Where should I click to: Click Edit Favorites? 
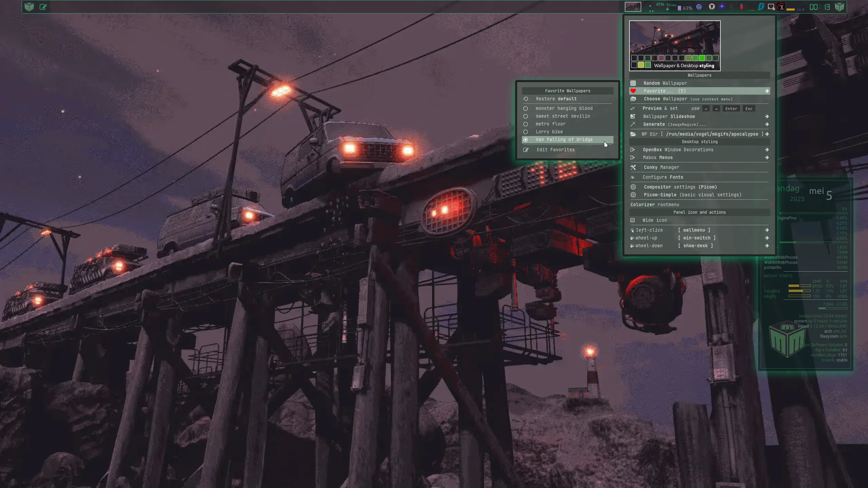click(x=555, y=150)
